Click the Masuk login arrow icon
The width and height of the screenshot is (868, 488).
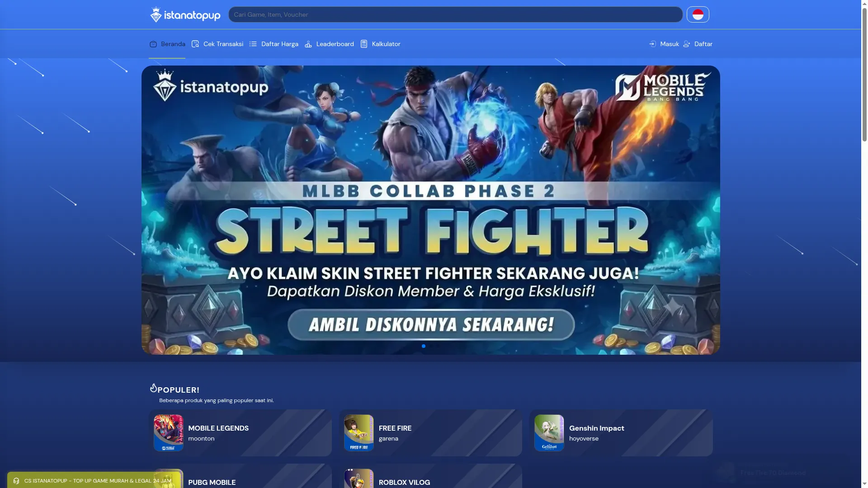click(652, 44)
